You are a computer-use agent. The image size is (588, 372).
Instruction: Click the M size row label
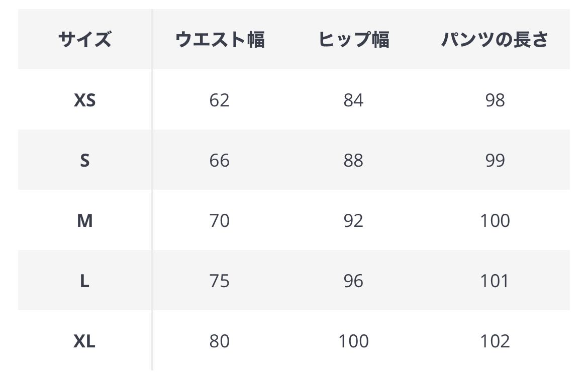(84, 221)
